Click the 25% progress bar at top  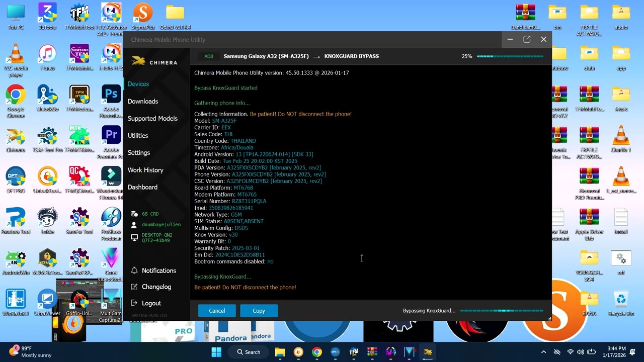click(x=510, y=56)
